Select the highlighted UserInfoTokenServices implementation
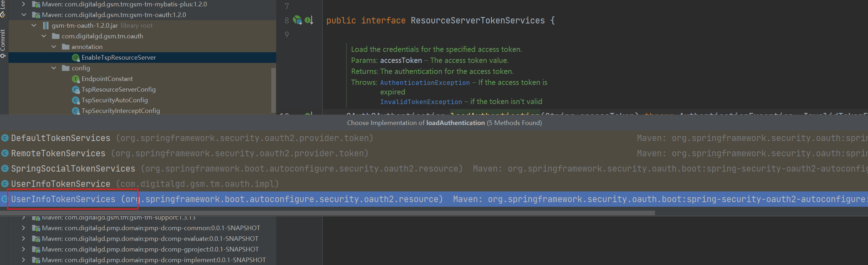The height and width of the screenshot is (265, 868). point(63,199)
